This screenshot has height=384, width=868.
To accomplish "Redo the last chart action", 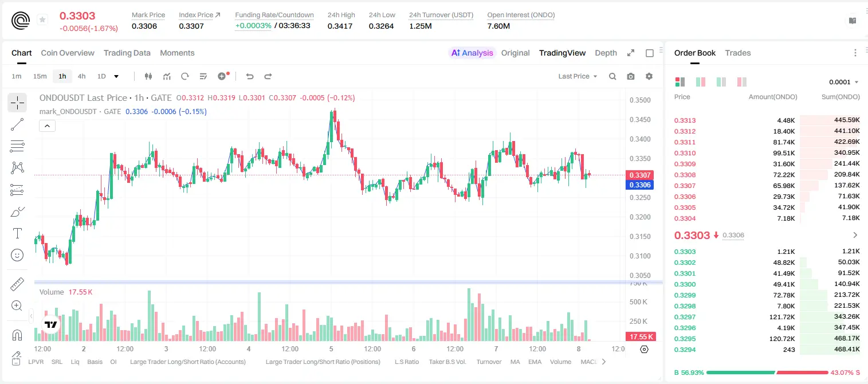I will pyautogui.click(x=268, y=76).
